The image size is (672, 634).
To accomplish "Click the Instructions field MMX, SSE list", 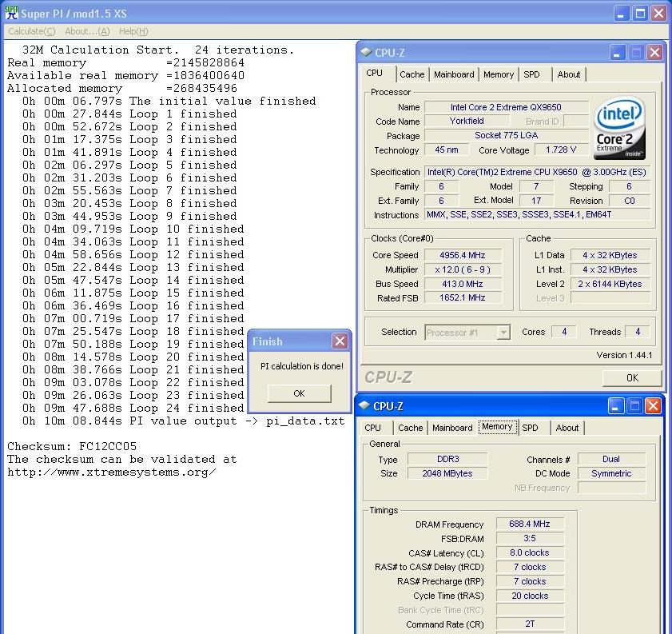I will (537, 214).
